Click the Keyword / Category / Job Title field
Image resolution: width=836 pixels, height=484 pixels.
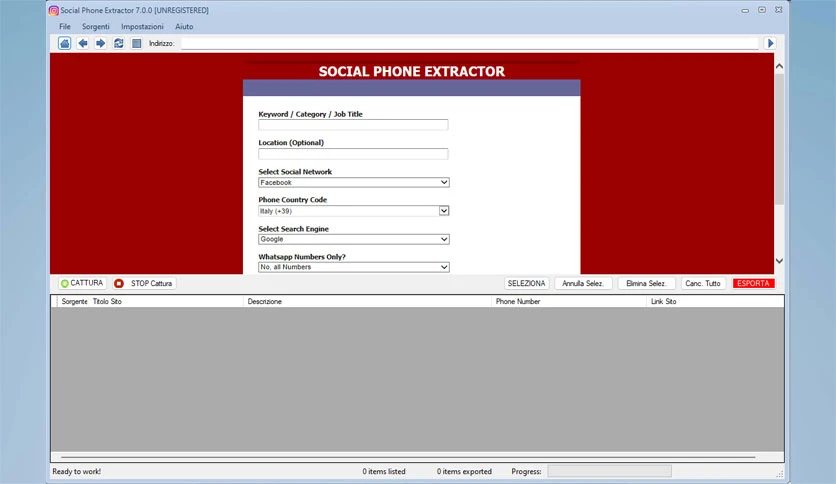point(353,125)
